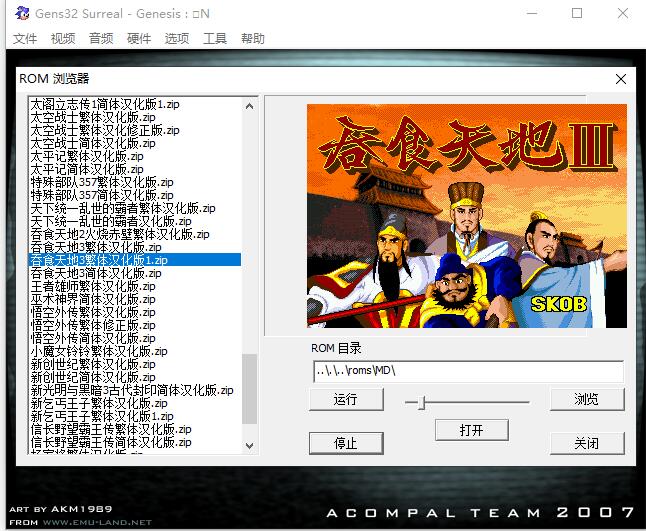Image resolution: width=646 pixels, height=531 pixels.
Task: Click the 打开 button
Action: (472, 429)
